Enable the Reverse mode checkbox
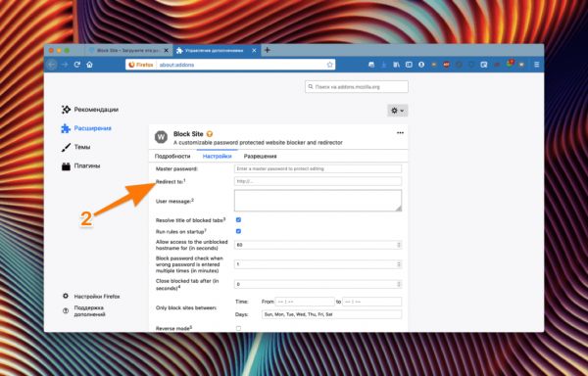The width and height of the screenshot is (588, 376). click(x=238, y=328)
